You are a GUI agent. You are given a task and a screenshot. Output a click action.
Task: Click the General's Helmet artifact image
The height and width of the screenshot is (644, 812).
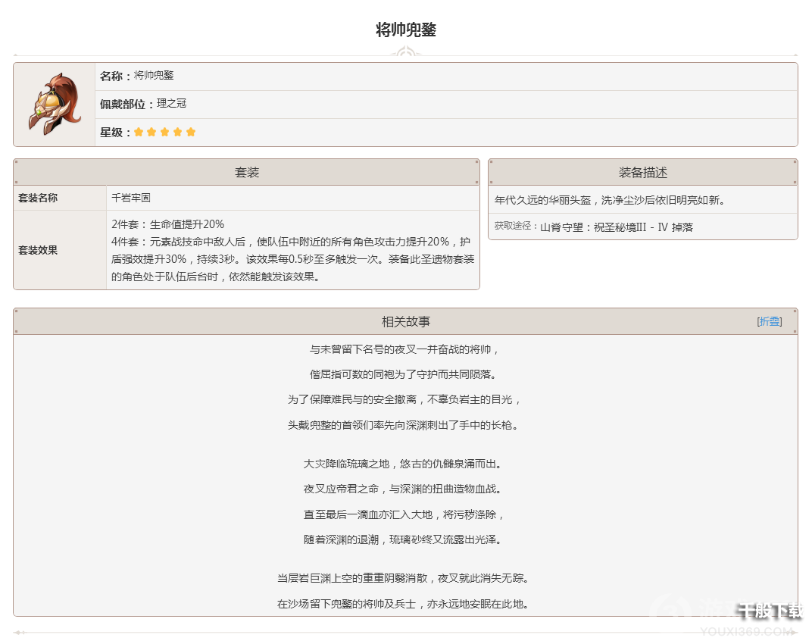point(54,105)
